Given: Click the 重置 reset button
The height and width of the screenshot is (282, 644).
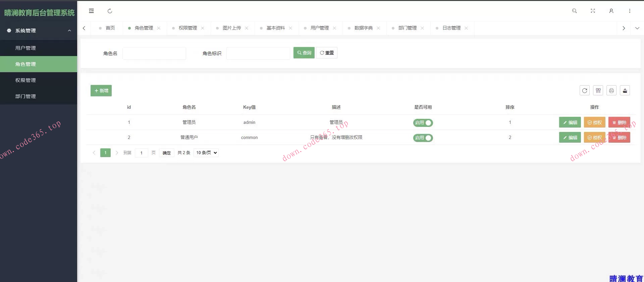Looking at the screenshot, I should click(327, 53).
